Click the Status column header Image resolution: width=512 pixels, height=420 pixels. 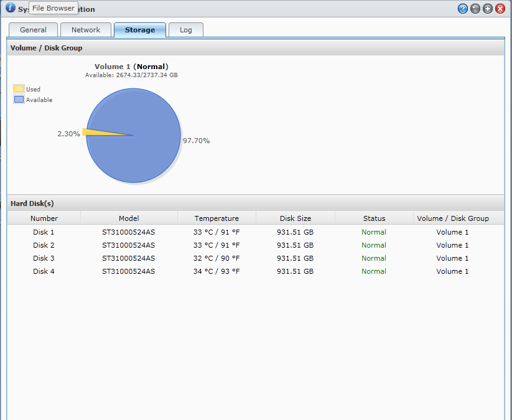(x=375, y=218)
